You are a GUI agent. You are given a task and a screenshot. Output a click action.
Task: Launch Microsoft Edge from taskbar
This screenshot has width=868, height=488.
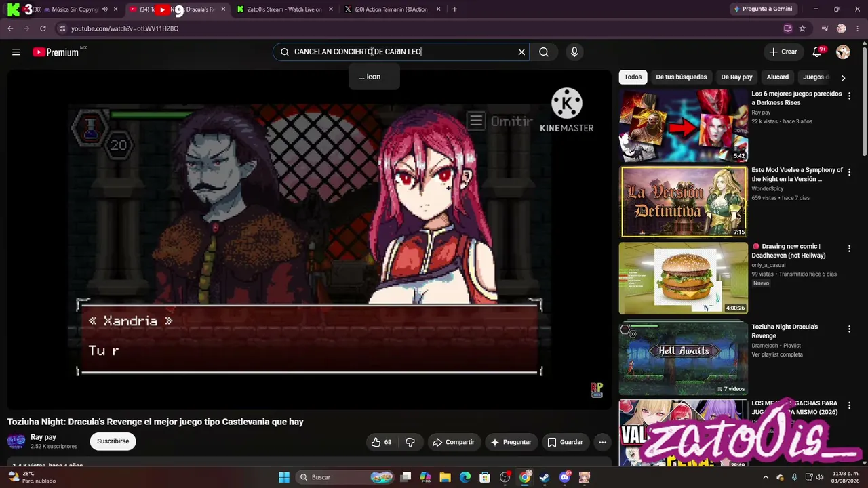click(x=465, y=477)
